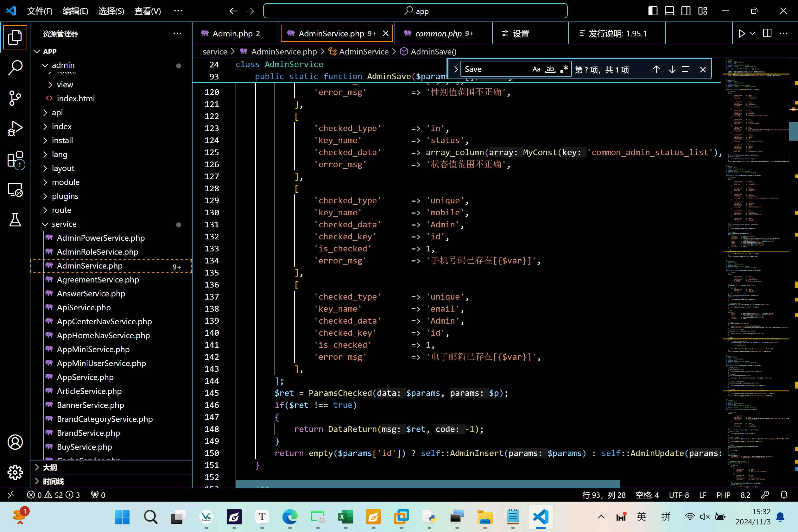Open Remote Explorer view

click(x=15, y=190)
